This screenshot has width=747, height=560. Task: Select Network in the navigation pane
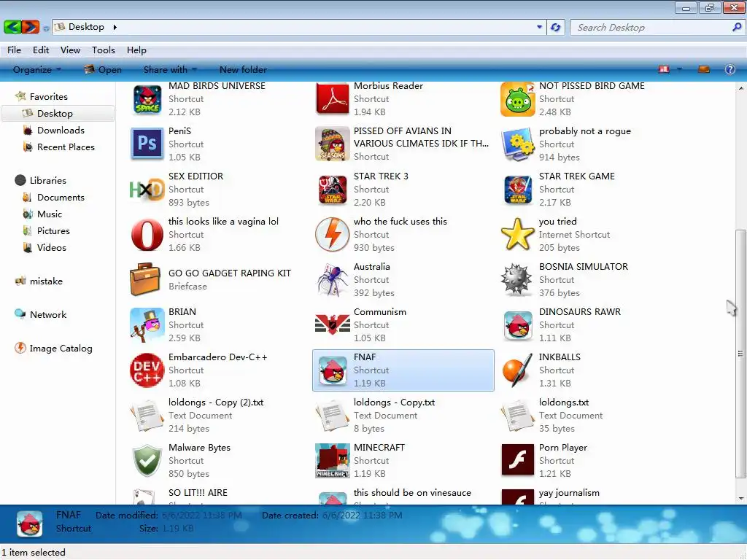(48, 315)
